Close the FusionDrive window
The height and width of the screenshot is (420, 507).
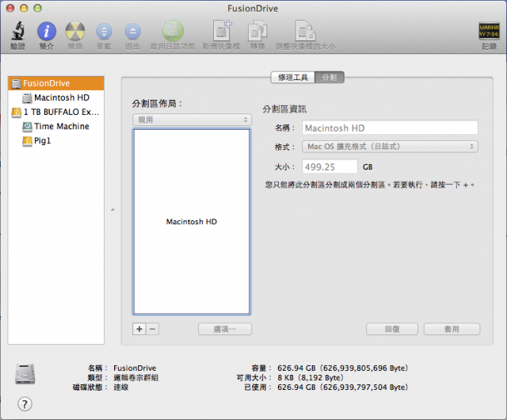[x=10, y=8]
